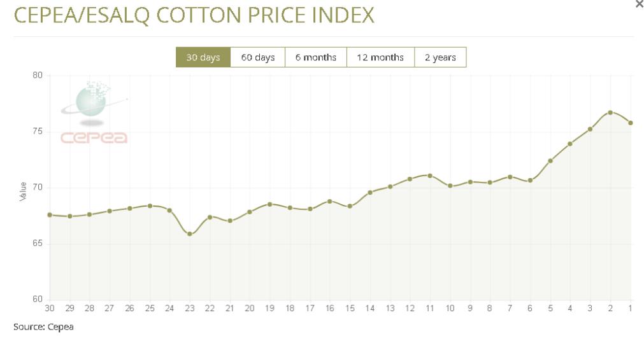Click the data point for day 5
Image resolution: width=644 pixels, height=341 pixels.
(x=550, y=160)
